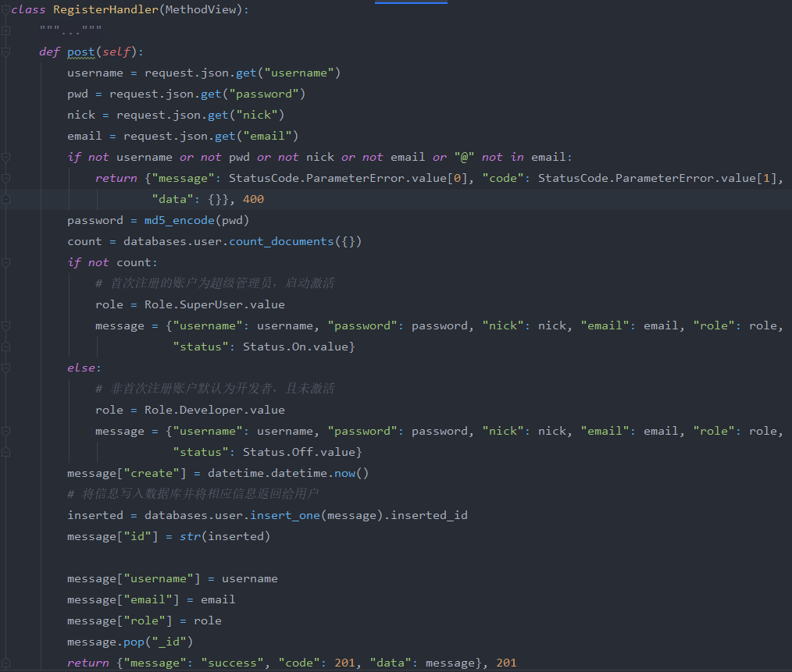
Task: Click message.pop("_id") call
Action: point(130,642)
